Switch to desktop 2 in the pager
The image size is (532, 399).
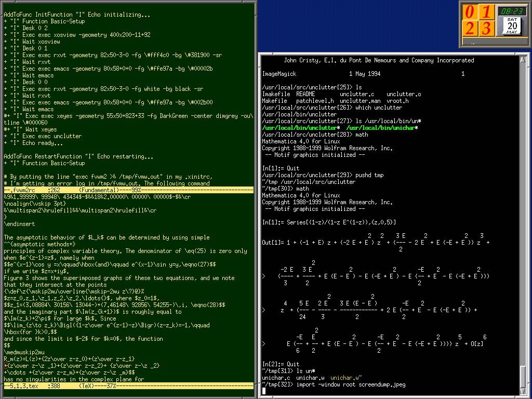click(x=469, y=28)
